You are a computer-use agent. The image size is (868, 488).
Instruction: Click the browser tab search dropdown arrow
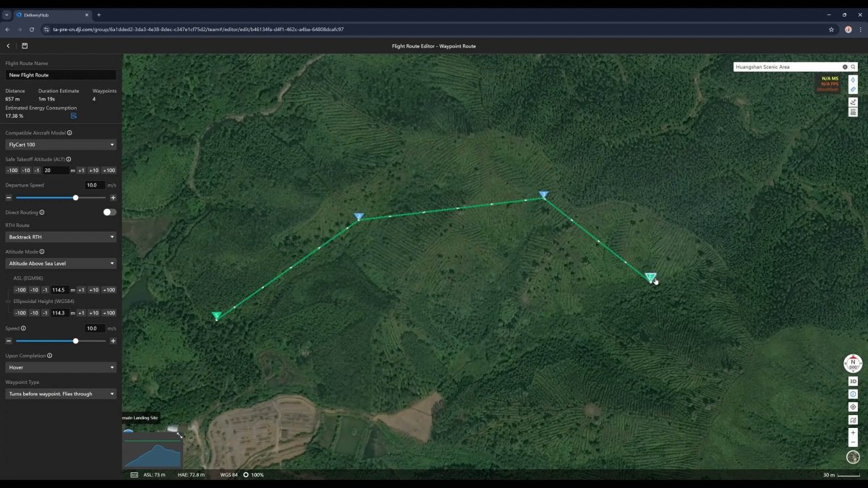point(7,14)
